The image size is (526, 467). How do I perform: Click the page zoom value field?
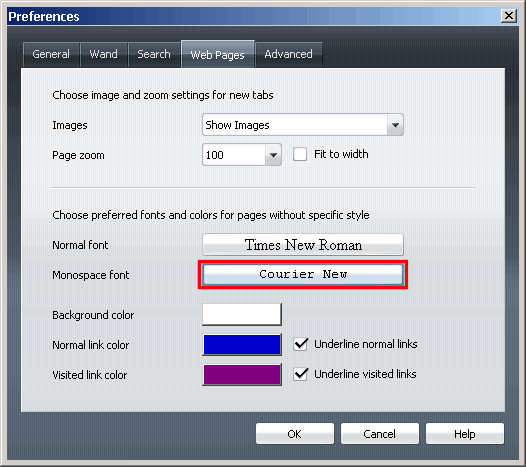(234, 155)
